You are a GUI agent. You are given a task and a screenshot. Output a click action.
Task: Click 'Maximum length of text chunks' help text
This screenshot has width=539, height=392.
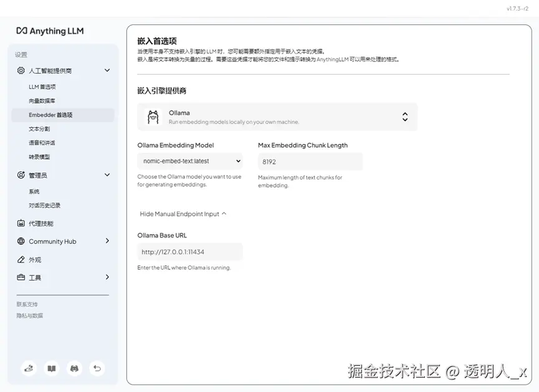point(300,181)
